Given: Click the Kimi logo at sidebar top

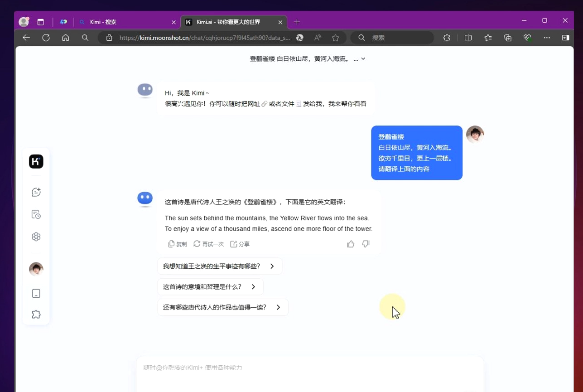Looking at the screenshot, I should coord(36,161).
